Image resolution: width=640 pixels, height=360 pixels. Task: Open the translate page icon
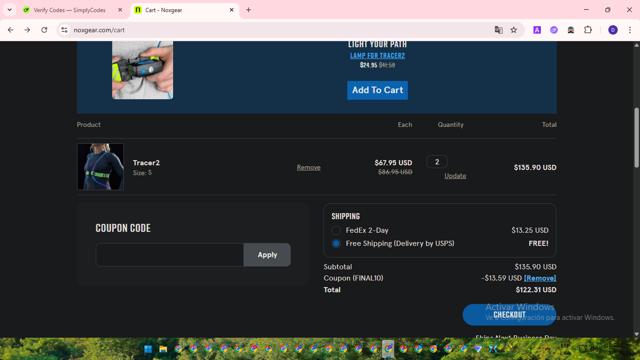point(498,30)
